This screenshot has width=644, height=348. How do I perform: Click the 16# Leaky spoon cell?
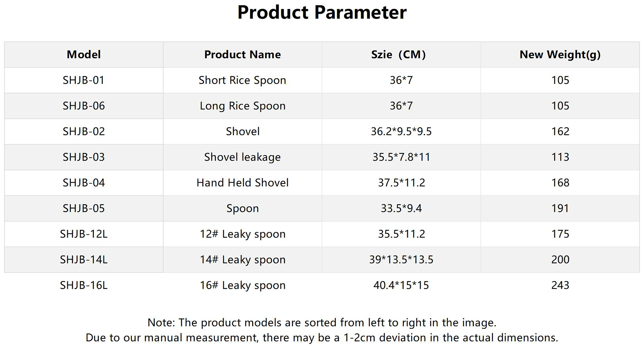[242, 285]
